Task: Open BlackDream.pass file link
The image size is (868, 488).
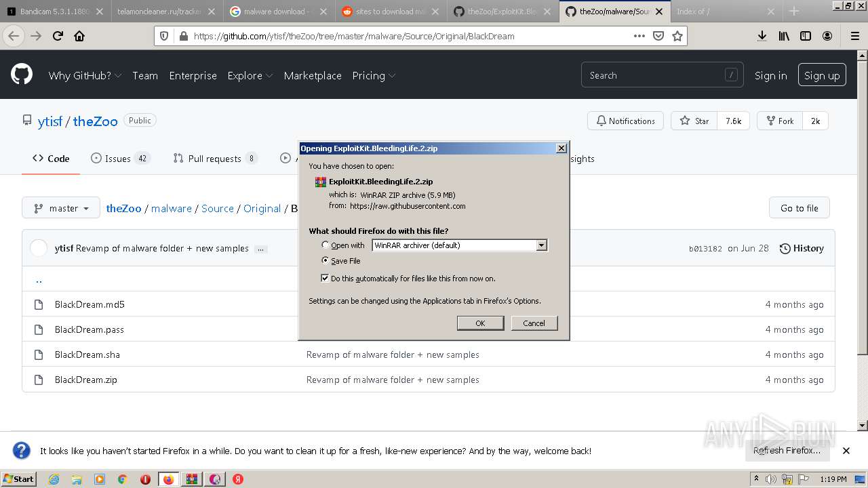Action: [x=90, y=329]
